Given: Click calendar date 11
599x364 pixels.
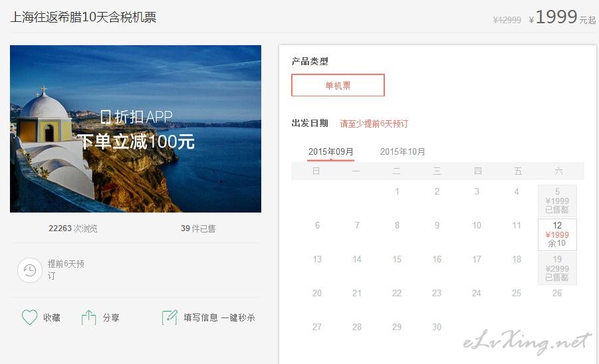Looking at the screenshot, I should 517,225.
